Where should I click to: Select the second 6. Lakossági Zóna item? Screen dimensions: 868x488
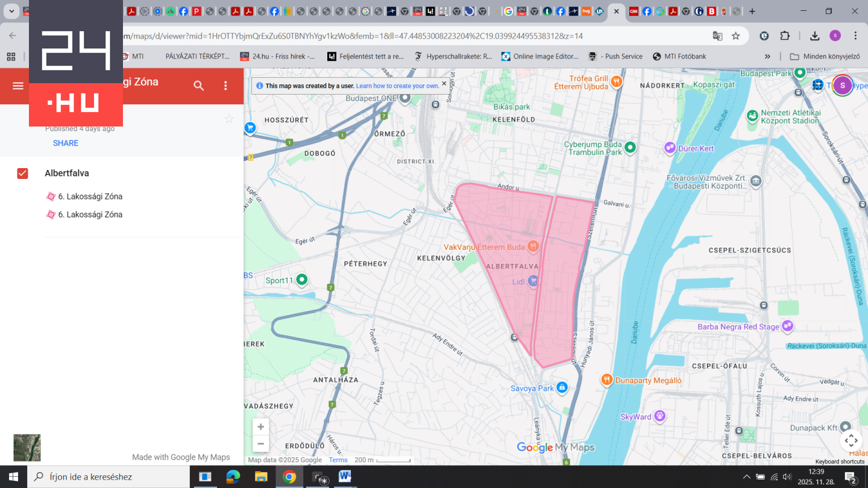[x=90, y=214]
